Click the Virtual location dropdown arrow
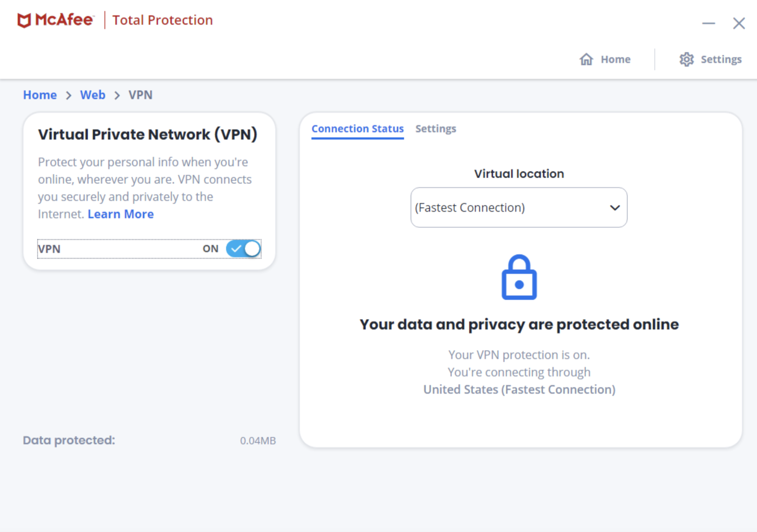This screenshot has width=757, height=532. coord(615,208)
